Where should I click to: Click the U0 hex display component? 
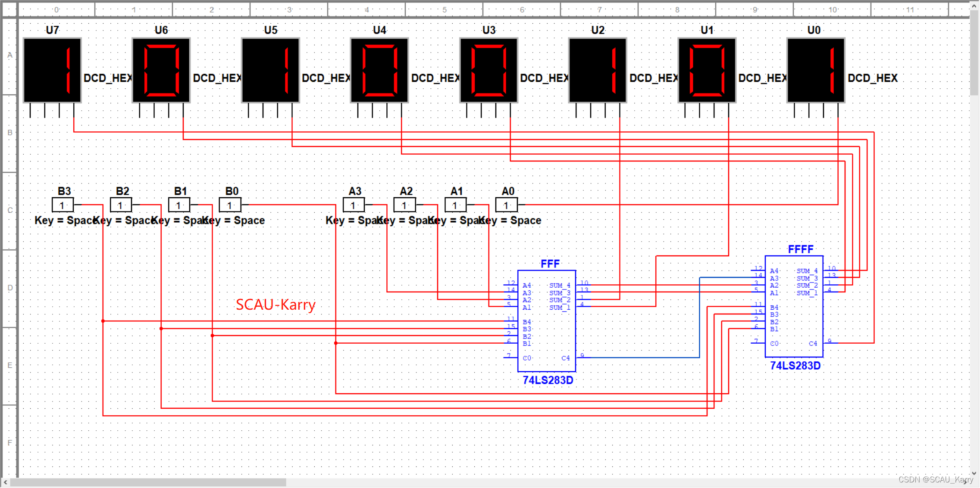[816, 70]
